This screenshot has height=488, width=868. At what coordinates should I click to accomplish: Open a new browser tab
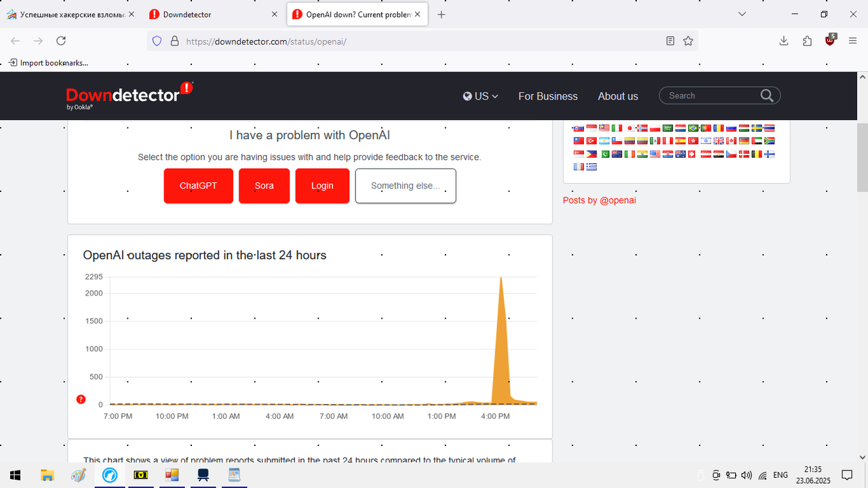[x=441, y=14]
